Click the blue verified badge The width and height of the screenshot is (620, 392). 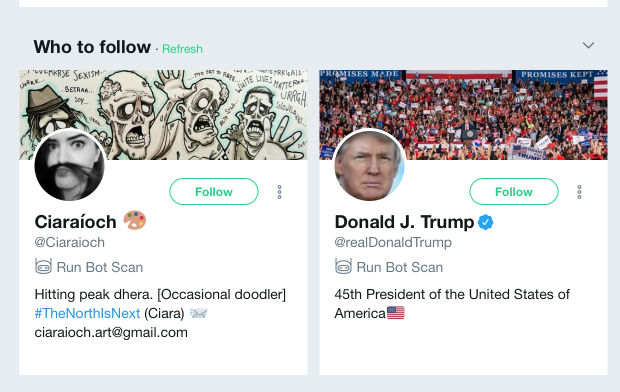pos(486,222)
